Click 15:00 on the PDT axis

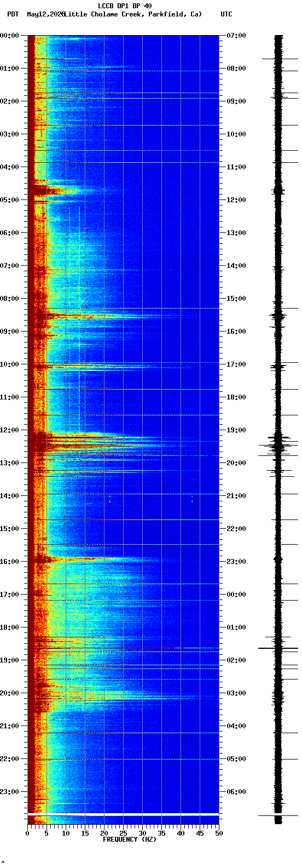10,529
